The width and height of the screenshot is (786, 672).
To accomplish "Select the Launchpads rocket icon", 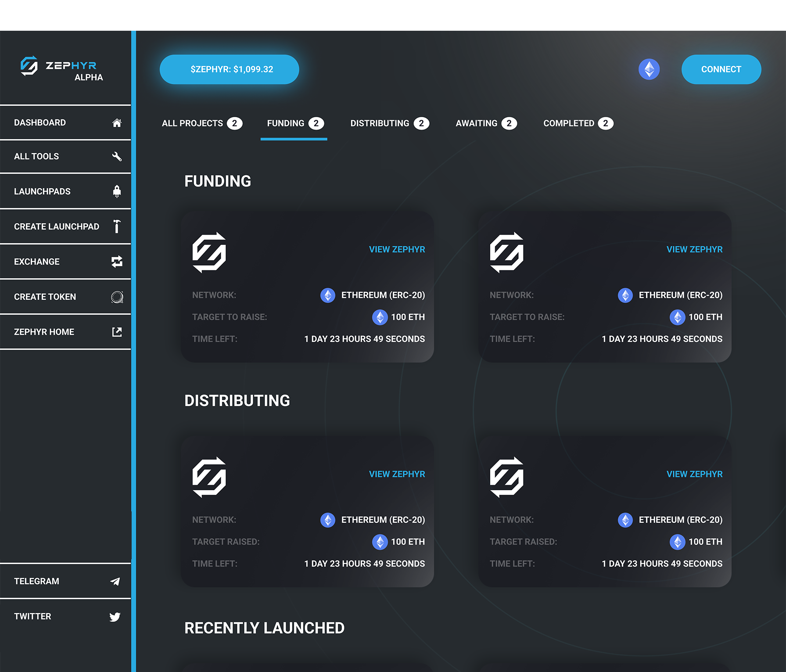I will pyautogui.click(x=117, y=191).
